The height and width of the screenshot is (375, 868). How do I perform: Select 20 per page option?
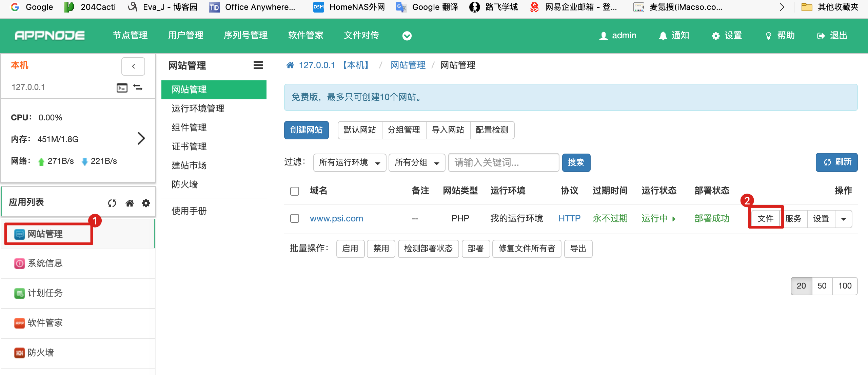[x=801, y=286]
